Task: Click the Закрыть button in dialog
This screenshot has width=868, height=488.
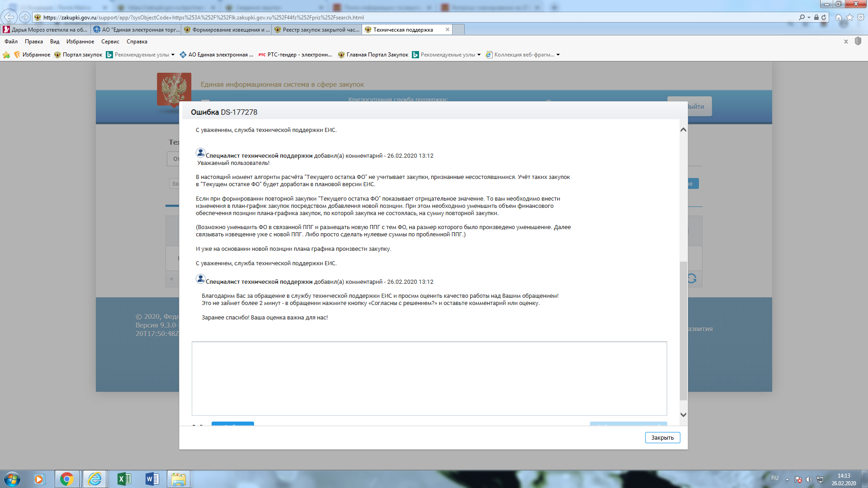Action: pos(662,437)
